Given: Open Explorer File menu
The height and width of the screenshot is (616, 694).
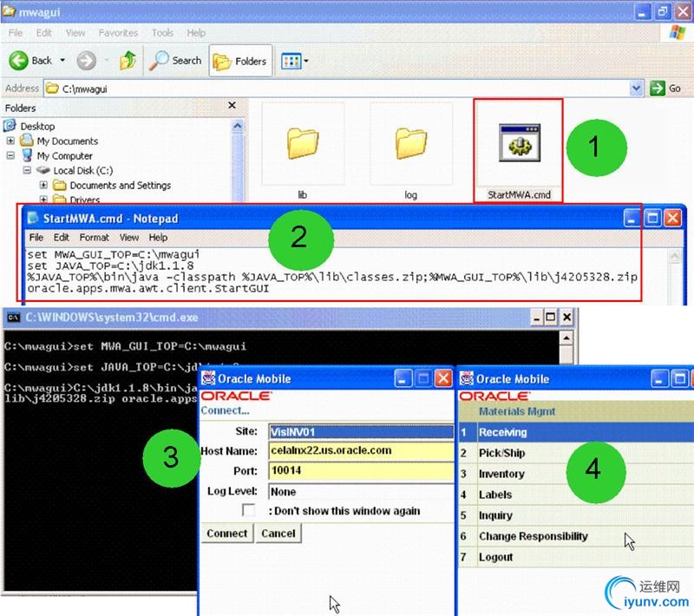Looking at the screenshot, I should coord(16,33).
